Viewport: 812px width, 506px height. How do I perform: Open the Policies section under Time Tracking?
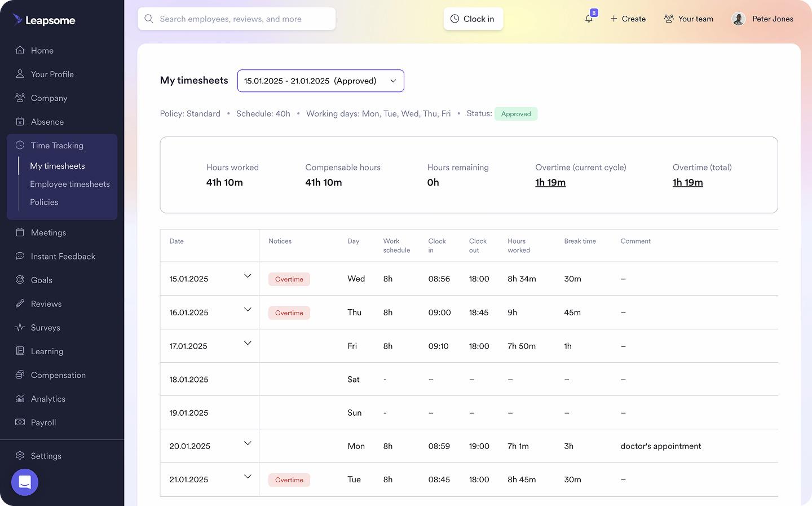coord(43,202)
